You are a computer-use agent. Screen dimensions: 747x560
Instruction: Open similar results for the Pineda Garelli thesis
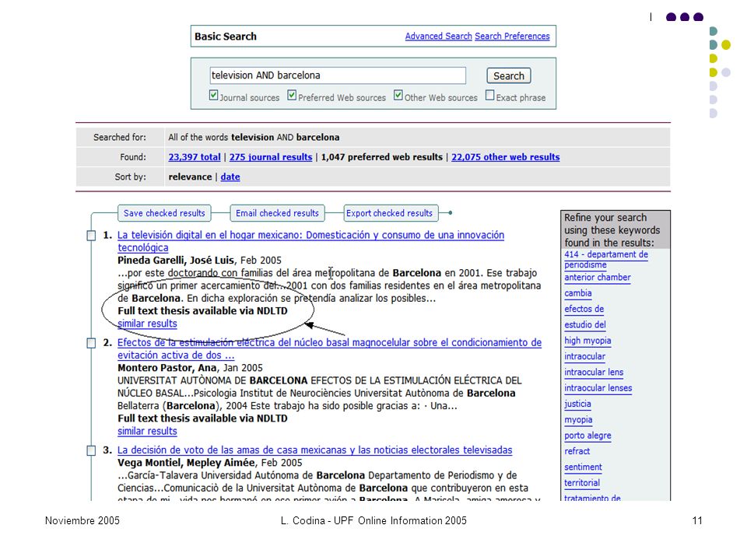(147, 324)
